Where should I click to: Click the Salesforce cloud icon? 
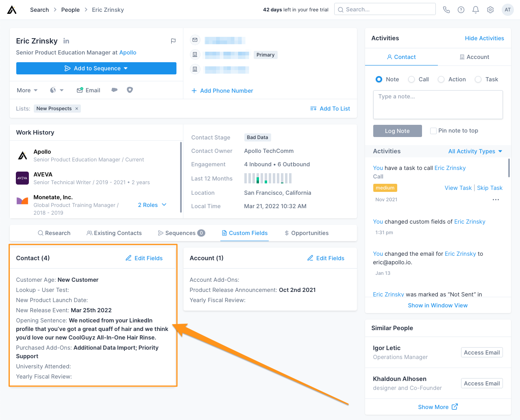pyautogui.click(x=115, y=90)
